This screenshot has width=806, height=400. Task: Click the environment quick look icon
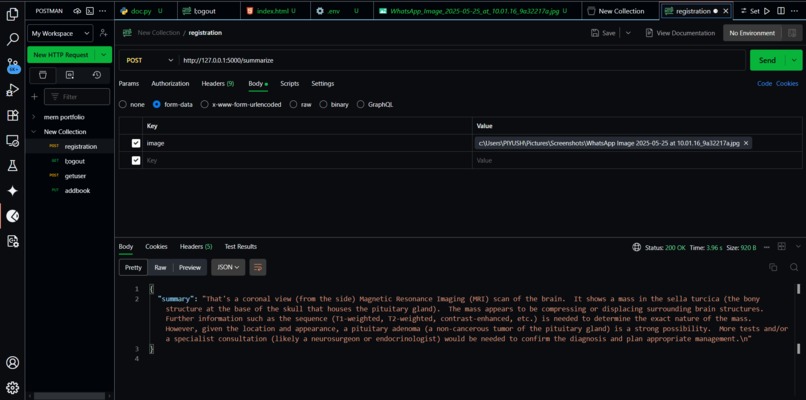point(791,33)
